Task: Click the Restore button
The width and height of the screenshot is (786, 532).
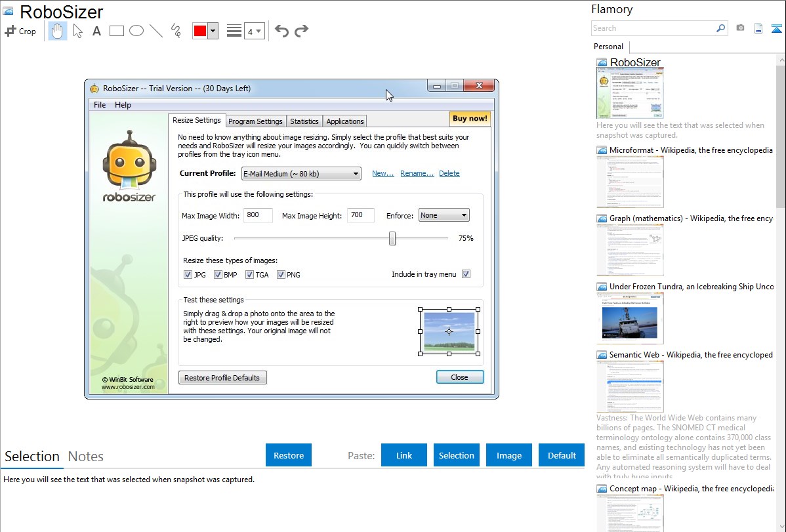Action: [x=289, y=455]
